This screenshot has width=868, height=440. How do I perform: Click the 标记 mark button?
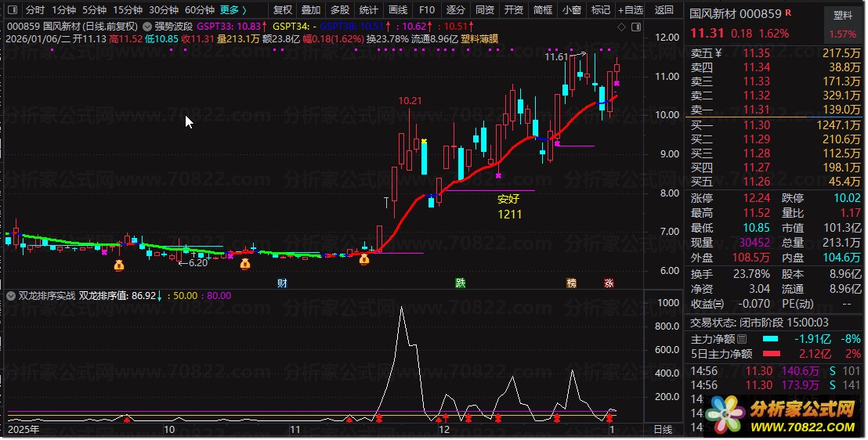(601, 10)
